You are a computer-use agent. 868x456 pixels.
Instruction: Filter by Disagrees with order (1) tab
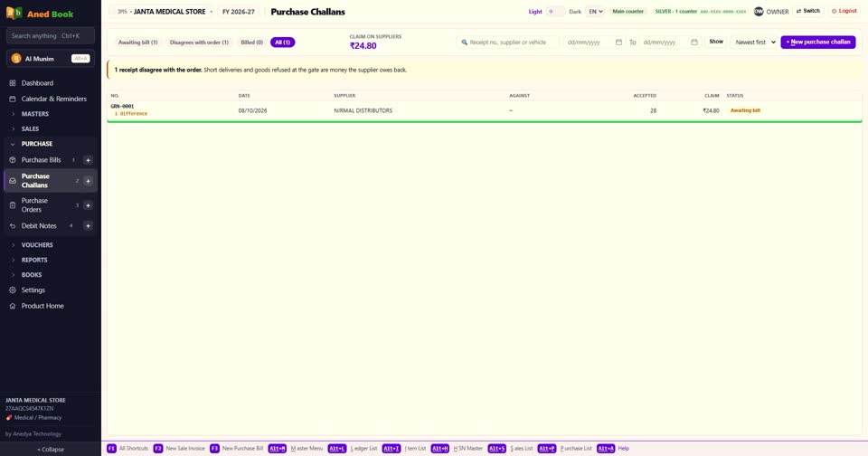[x=199, y=43]
